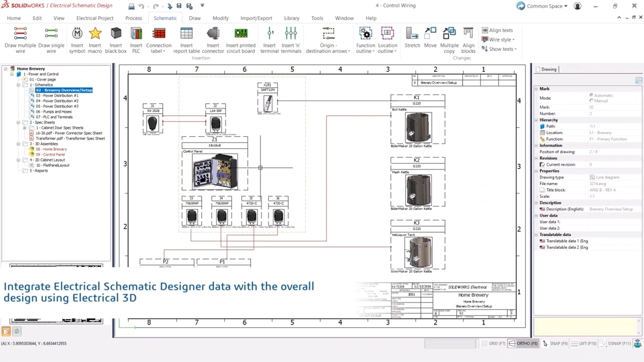Select the Drawing tab in properties panel

pyautogui.click(x=548, y=69)
